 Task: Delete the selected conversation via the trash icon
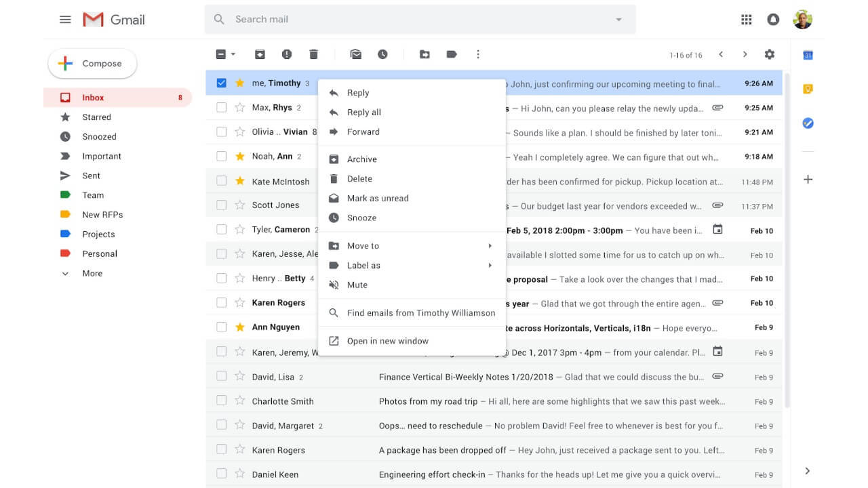point(313,54)
